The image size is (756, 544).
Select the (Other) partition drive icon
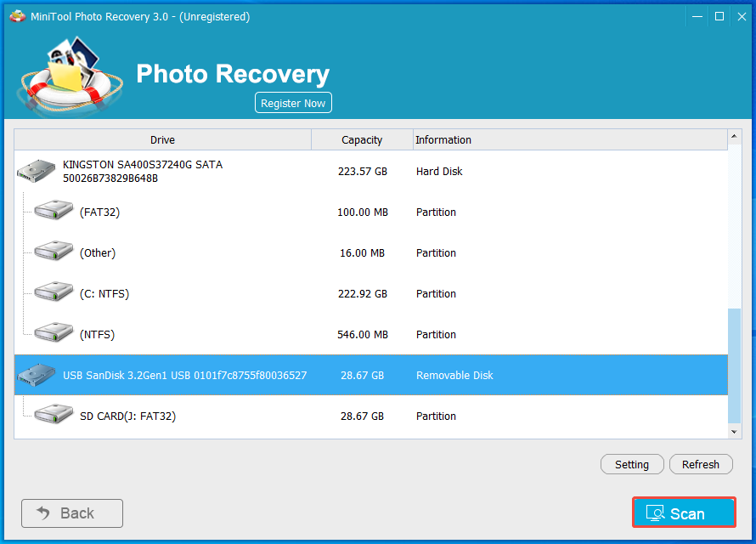[x=54, y=251]
